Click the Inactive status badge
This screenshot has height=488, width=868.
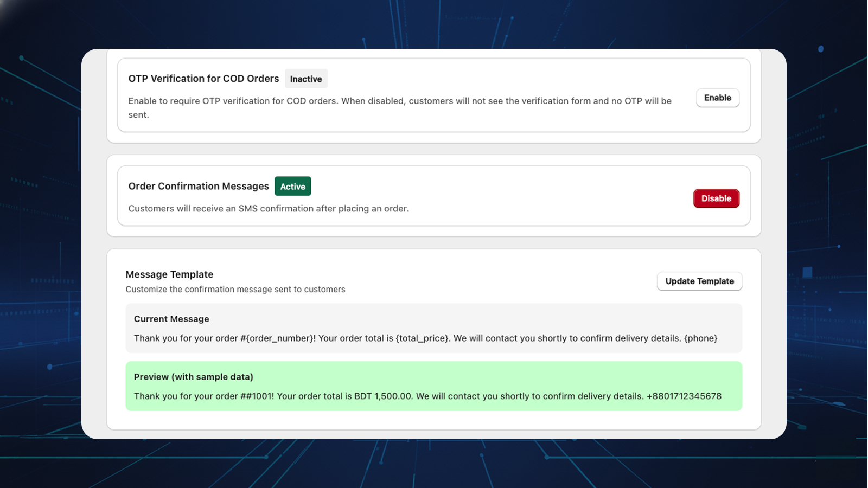306,79
